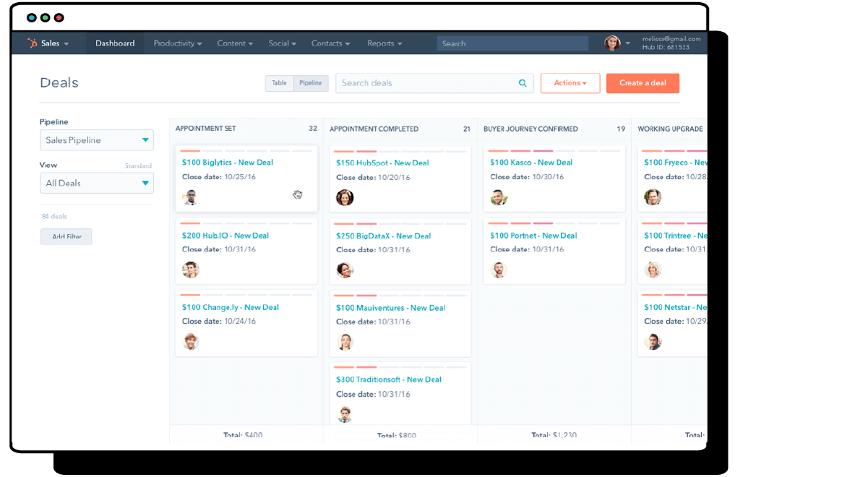This screenshot has width=868, height=477.
Task: Click the Kasco deal stage progress bar
Action: tap(554, 151)
